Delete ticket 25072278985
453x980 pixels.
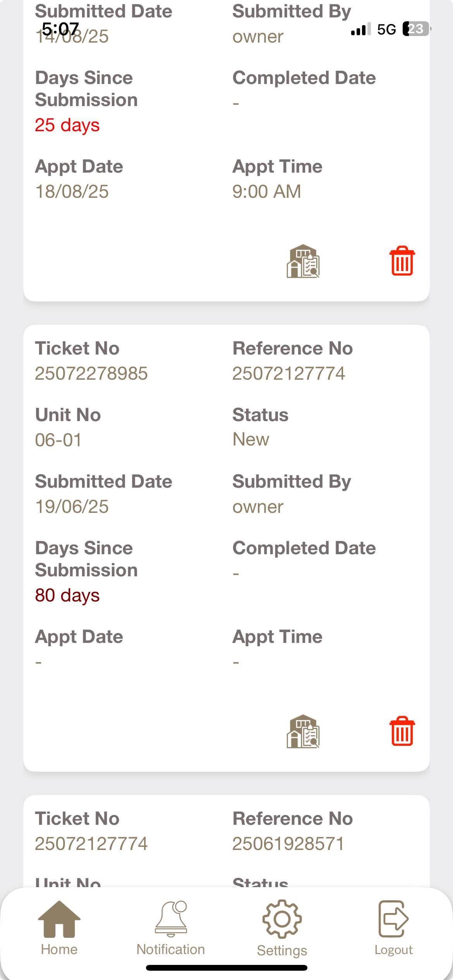pyautogui.click(x=402, y=731)
